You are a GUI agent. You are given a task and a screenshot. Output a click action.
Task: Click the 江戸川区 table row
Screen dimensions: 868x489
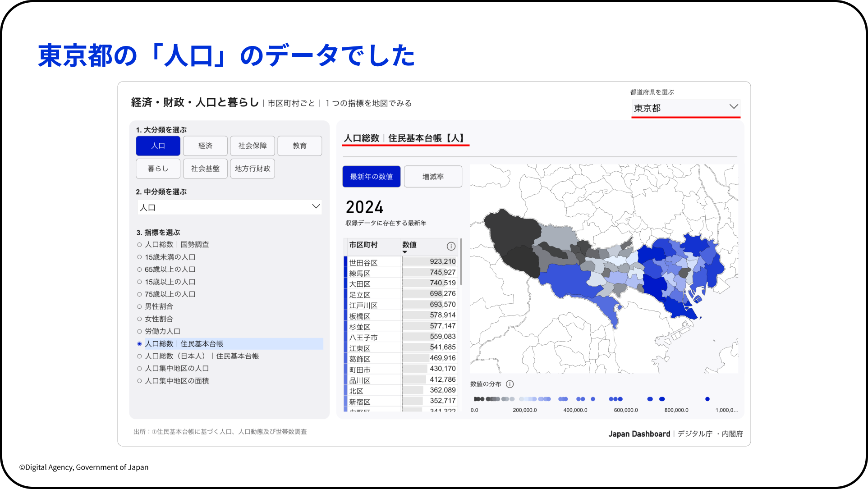coord(401,305)
